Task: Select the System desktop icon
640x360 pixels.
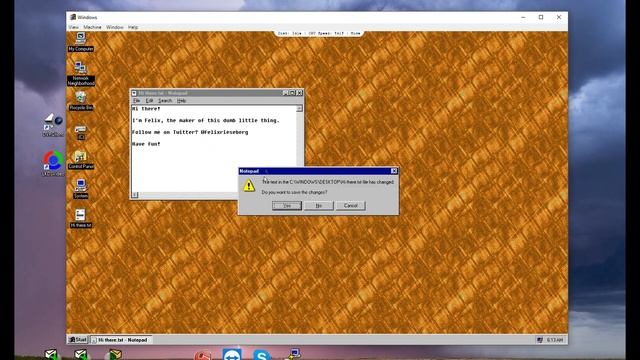Action: pos(81,189)
